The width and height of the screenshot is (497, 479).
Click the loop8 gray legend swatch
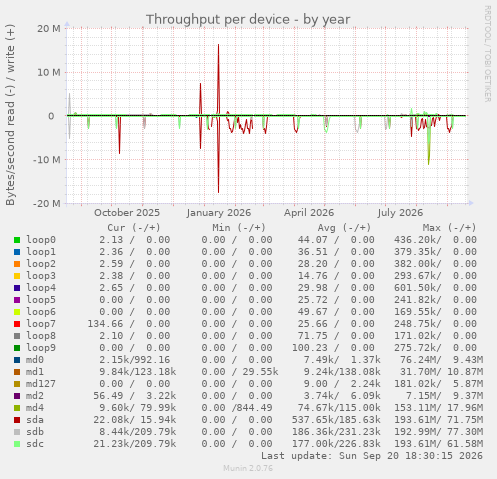coord(17,336)
